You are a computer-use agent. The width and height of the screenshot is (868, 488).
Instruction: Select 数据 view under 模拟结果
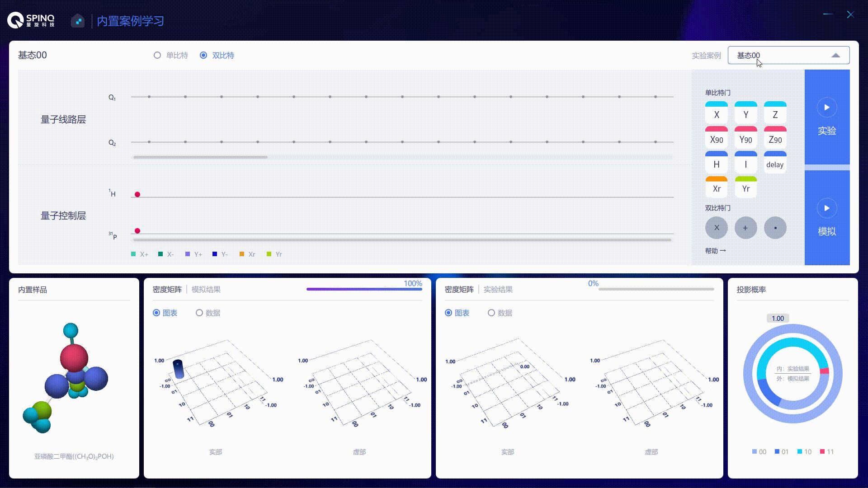click(199, 313)
